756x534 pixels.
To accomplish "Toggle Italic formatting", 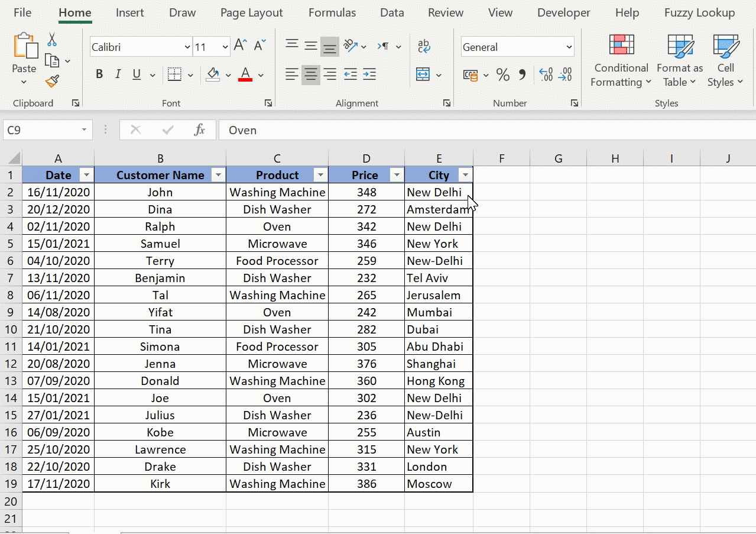I will pyautogui.click(x=118, y=75).
